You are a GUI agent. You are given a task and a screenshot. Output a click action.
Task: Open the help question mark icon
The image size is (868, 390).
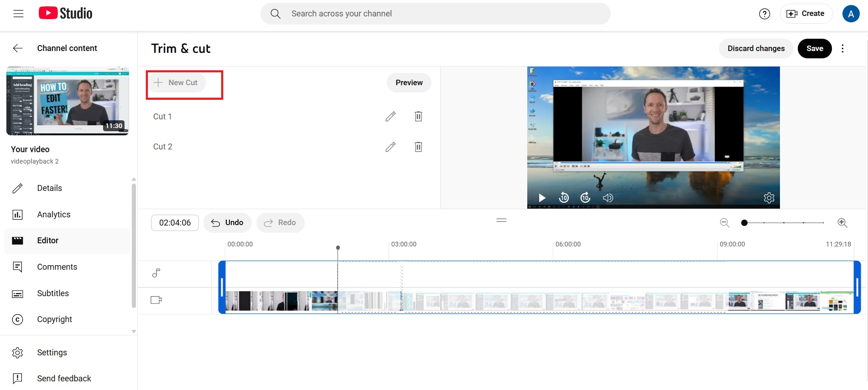pos(764,14)
